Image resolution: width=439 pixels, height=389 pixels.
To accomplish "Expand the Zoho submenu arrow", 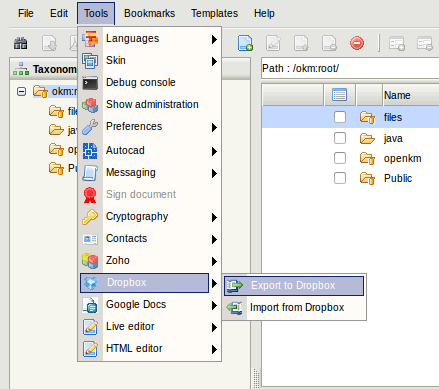I will (x=214, y=262).
